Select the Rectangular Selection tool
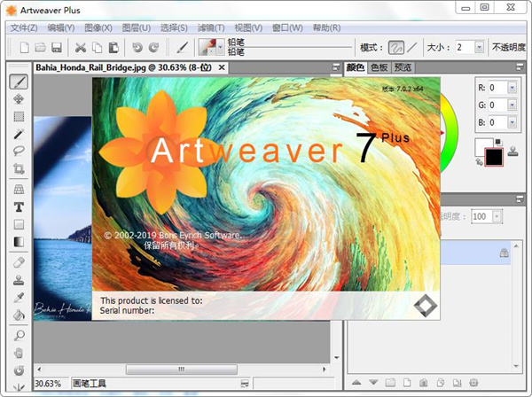The image size is (532, 397). pos(19,116)
